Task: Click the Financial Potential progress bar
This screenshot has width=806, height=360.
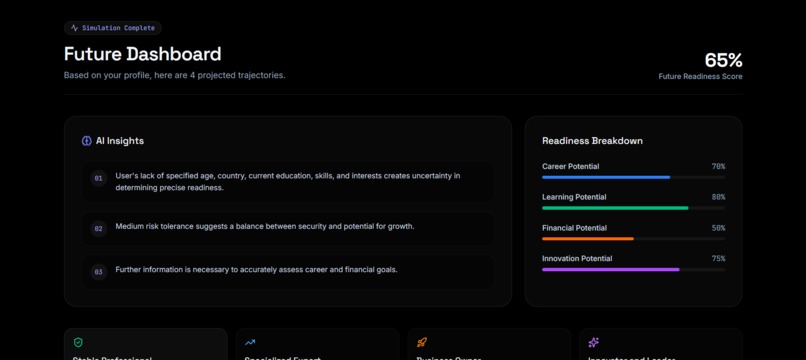Action: (633, 239)
